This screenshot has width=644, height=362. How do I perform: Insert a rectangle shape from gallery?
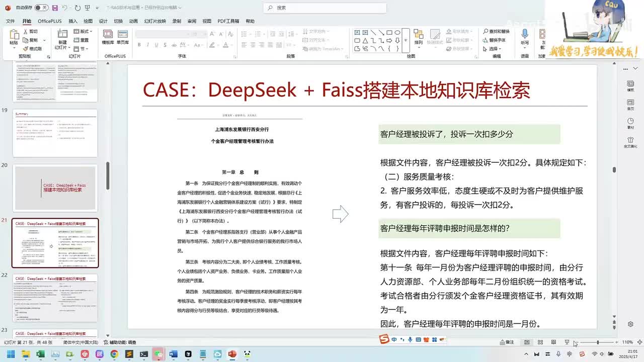point(389,32)
